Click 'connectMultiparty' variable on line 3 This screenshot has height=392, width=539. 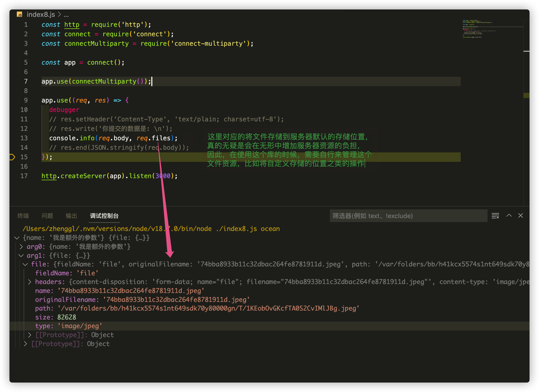point(97,44)
